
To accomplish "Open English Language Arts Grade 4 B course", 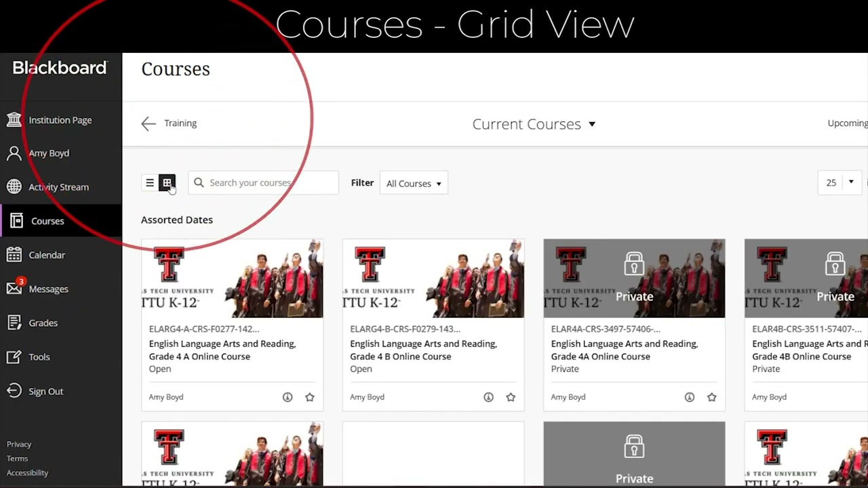I will point(424,350).
